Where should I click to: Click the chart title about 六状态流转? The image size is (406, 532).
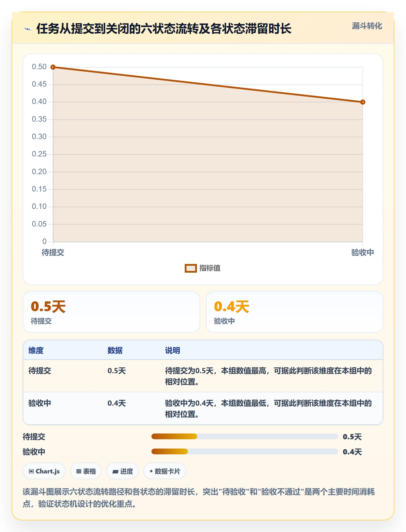click(164, 29)
